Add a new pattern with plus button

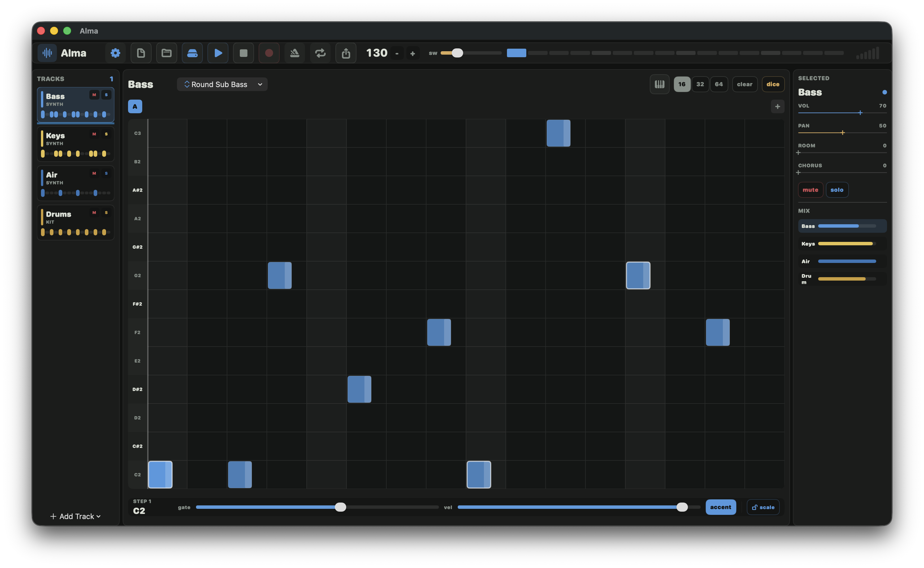pyautogui.click(x=777, y=107)
